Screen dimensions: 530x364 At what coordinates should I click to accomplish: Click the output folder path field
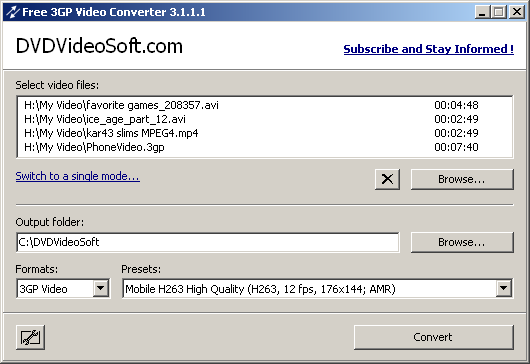pyautogui.click(x=208, y=242)
